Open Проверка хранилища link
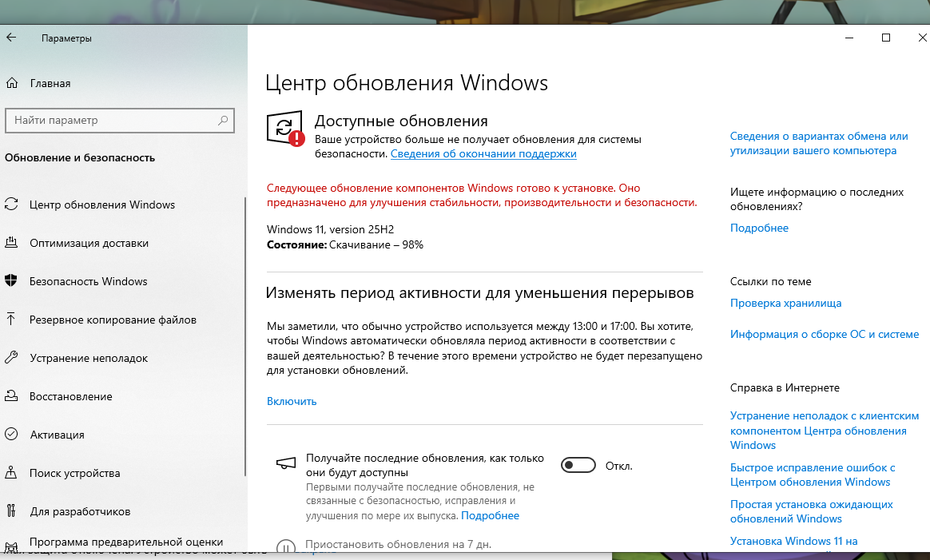930x560 pixels. coord(785,303)
